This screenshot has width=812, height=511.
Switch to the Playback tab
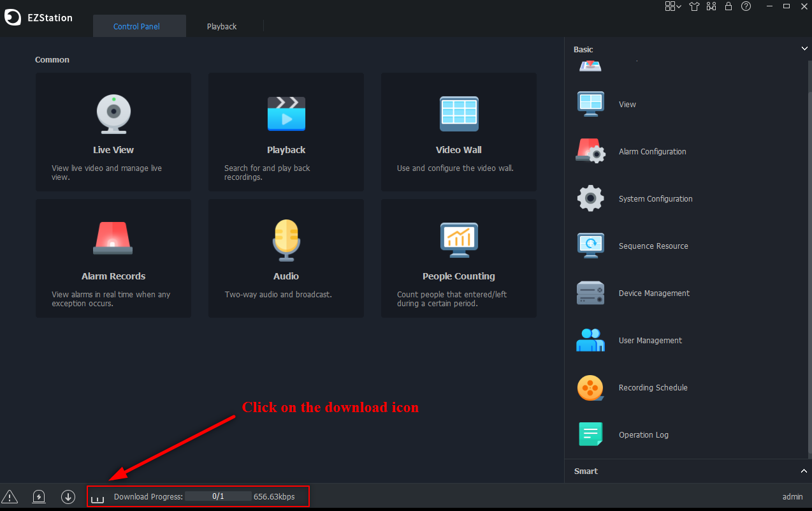(x=222, y=27)
